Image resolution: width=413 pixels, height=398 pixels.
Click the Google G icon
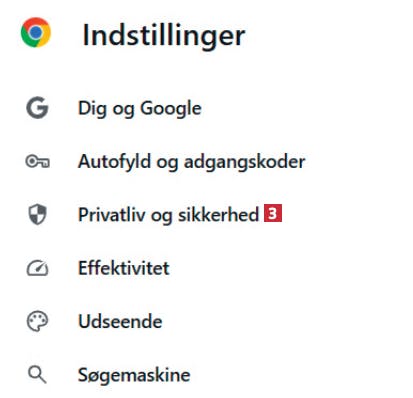tap(37, 108)
